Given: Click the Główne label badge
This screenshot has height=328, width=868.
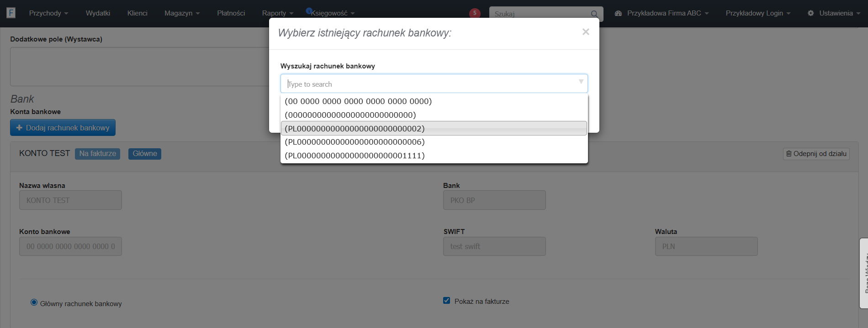Looking at the screenshot, I should pos(145,154).
